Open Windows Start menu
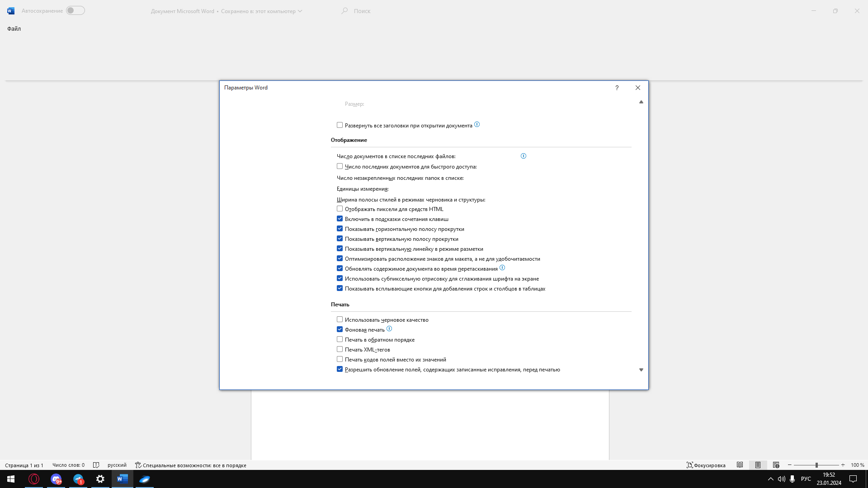This screenshot has height=488, width=868. tap(11, 479)
